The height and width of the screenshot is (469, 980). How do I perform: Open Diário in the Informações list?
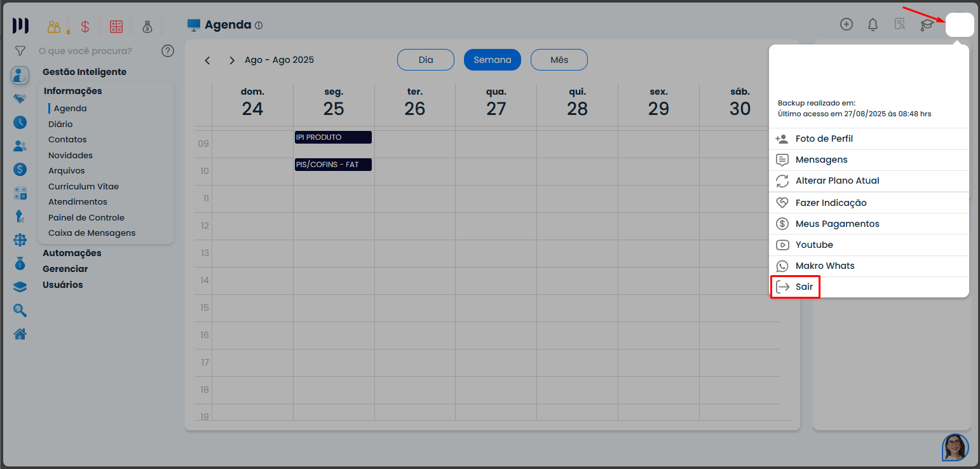(x=60, y=124)
